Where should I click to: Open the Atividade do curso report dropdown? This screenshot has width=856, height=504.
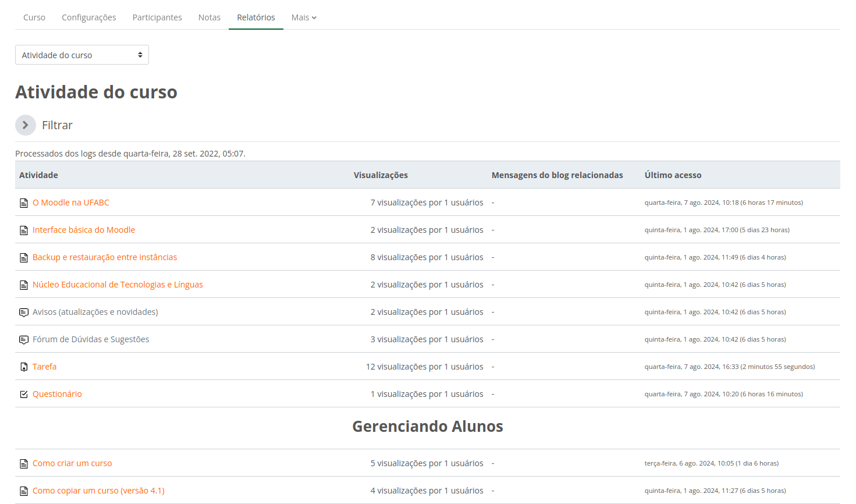coord(82,55)
